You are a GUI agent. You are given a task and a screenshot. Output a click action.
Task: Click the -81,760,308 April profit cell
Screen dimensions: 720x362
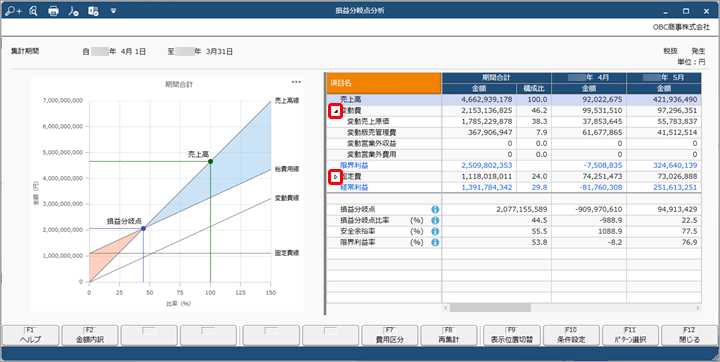tap(589, 187)
